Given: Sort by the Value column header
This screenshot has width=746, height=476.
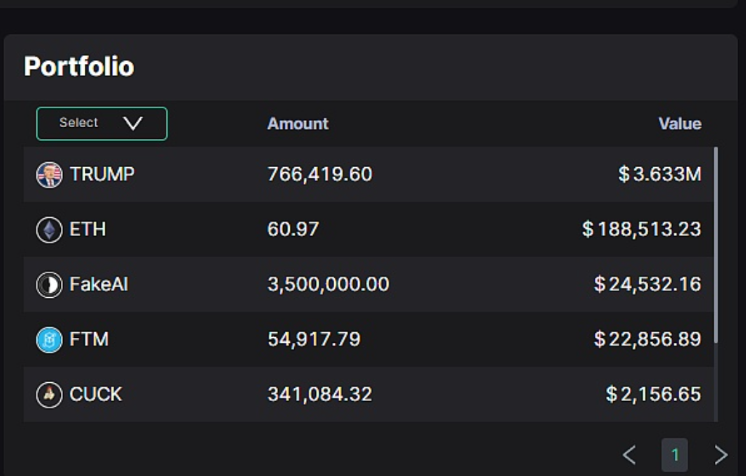Looking at the screenshot, I should [679, 124].
